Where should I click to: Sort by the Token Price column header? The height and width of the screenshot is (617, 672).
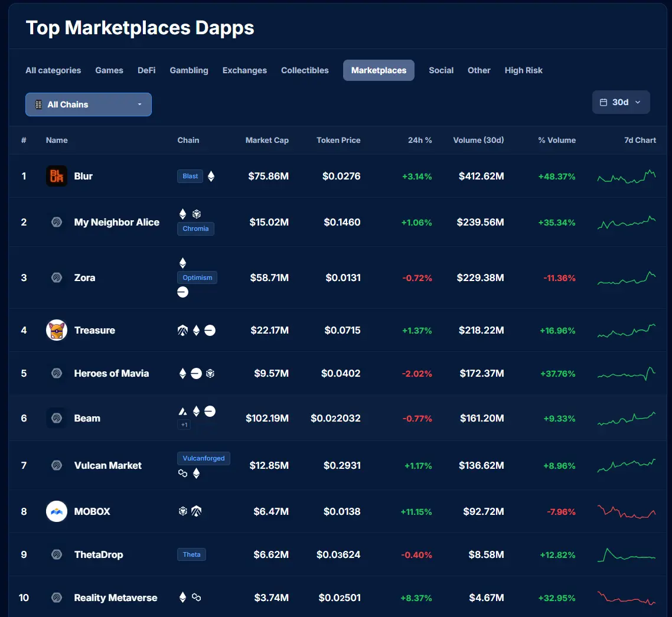point(338,140)
